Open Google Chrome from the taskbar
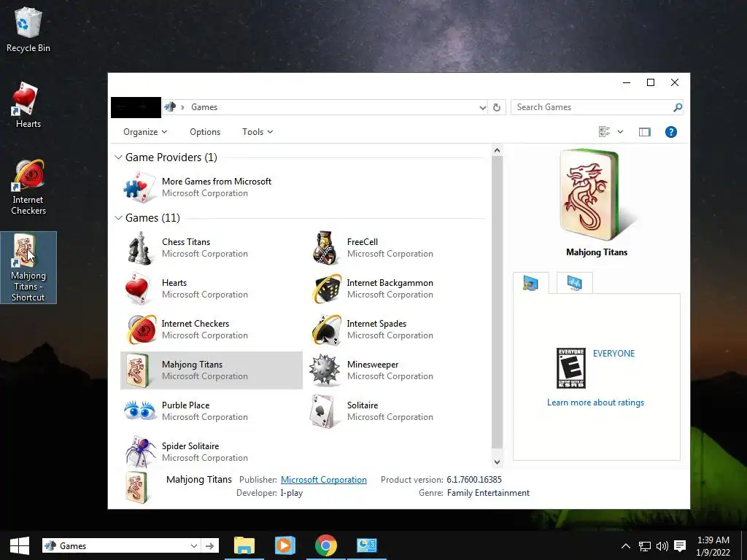Image resolution: width=747 pixels, height=560 pixels. tap(326, 545)
